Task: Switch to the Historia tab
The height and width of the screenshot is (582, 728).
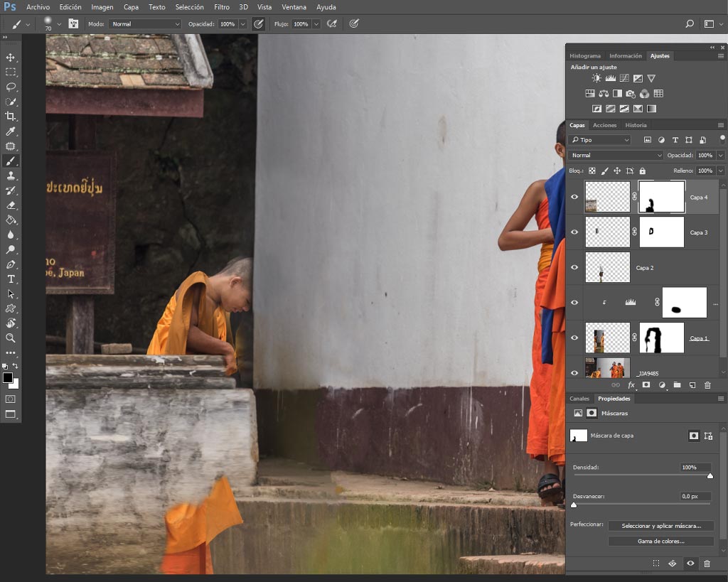Action: 636,125
